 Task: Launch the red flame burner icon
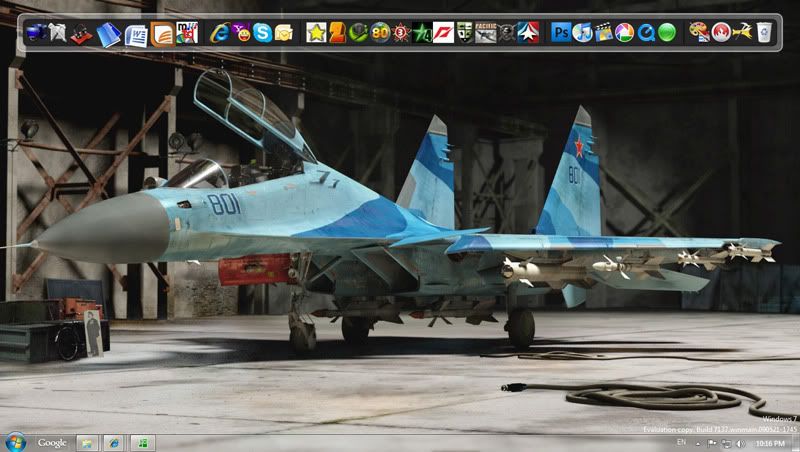[x=721, y=33]
